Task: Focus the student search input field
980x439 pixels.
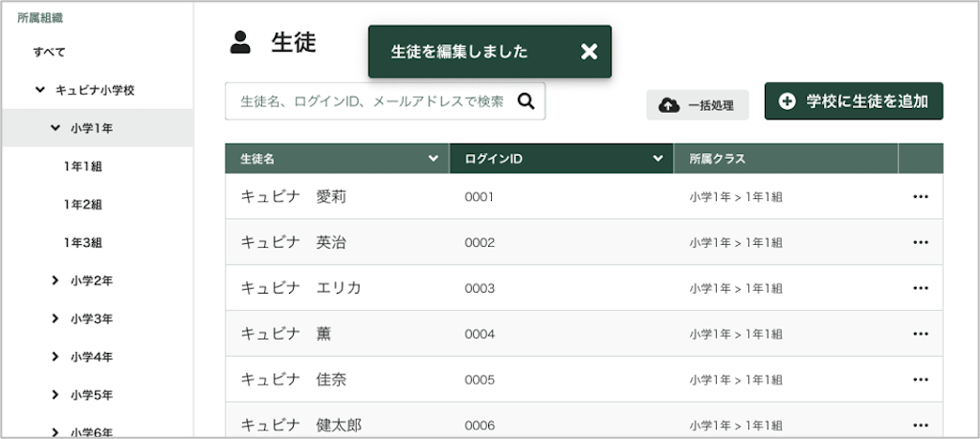Action: 385,101
